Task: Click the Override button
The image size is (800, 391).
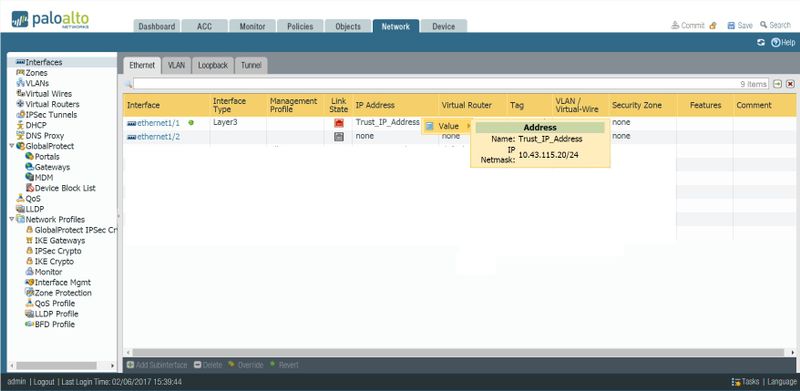Action: click(x=245, y=365)
